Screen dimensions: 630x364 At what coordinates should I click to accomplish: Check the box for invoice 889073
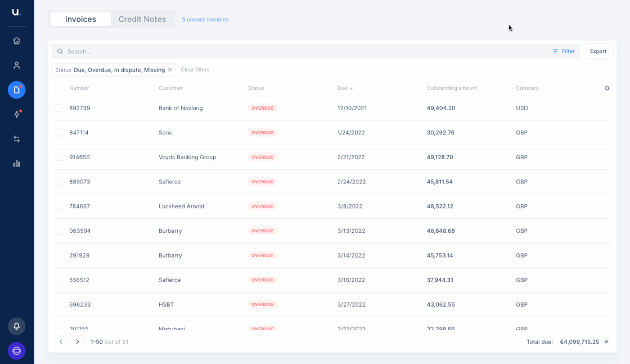[x=58, y=182]
